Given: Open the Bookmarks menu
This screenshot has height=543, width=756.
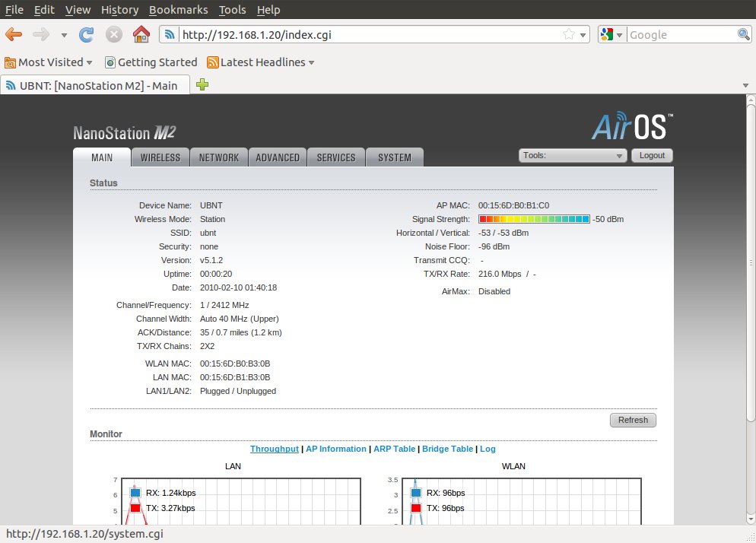Looking at the screenshot, I should tap(179, 10).
